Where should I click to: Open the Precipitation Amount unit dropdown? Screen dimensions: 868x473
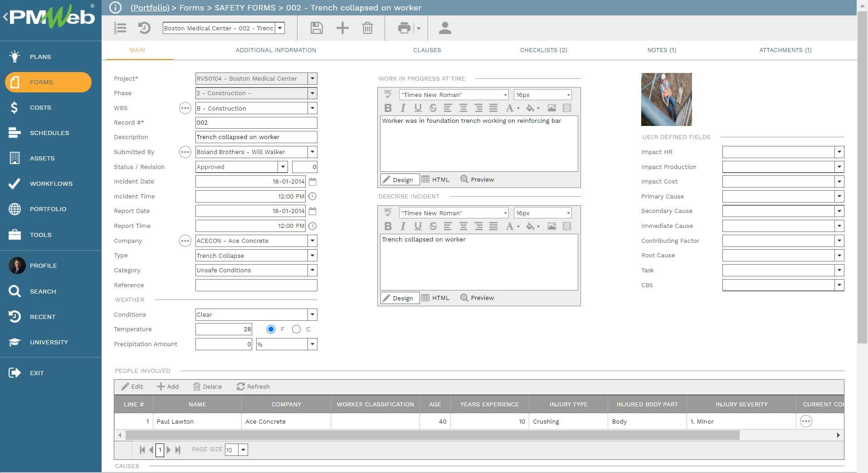click(x=312, y=344)
